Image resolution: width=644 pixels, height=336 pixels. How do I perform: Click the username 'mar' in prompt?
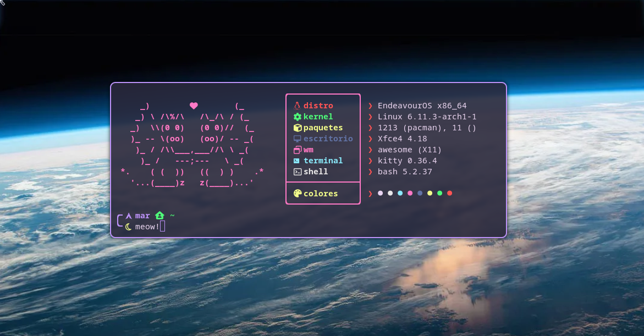point(142,216)
